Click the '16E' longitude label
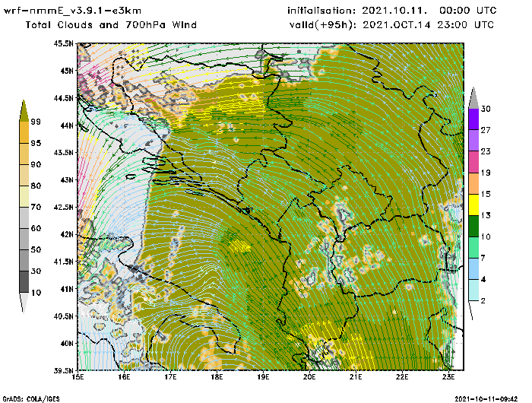The width and height of the screenshot is (532, 403). coord(124,377)
